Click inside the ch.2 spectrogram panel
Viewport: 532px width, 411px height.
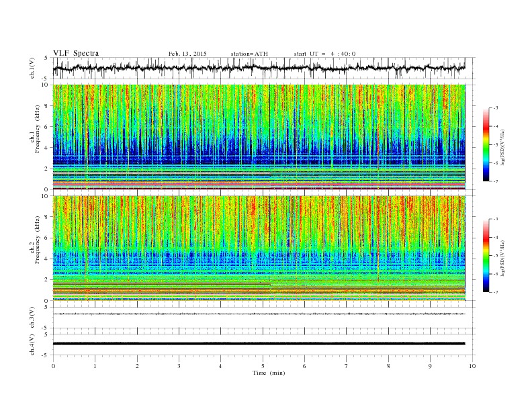tap(259, 248)
